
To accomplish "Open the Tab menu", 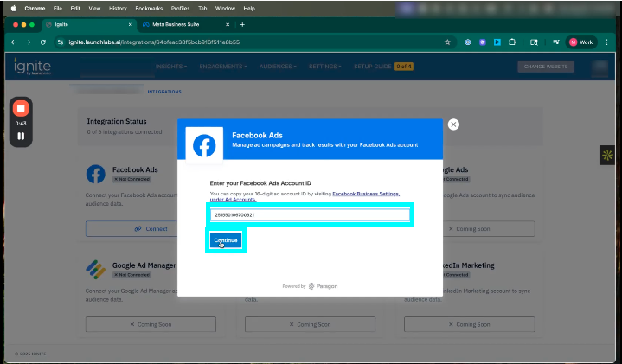I will pos(202,9).
